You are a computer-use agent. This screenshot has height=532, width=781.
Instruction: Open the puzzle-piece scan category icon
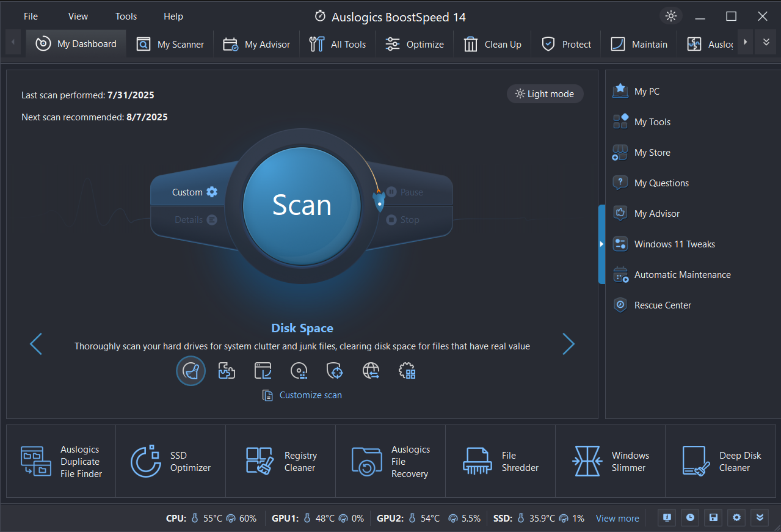point(227,371)
